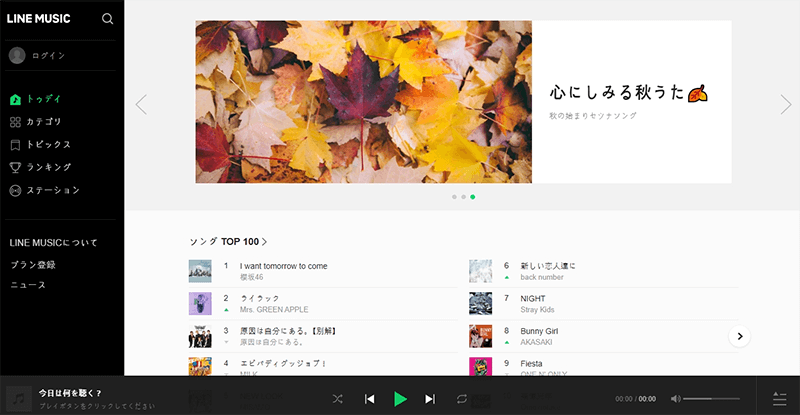Image resolution: width=800 pixels, height=415 pixels.
Task: Play I want tomorrow to come cover
Action: 200,271
